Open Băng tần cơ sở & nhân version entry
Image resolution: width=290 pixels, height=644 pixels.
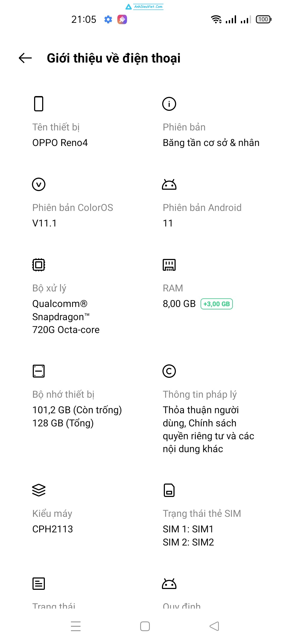(211, 143)
